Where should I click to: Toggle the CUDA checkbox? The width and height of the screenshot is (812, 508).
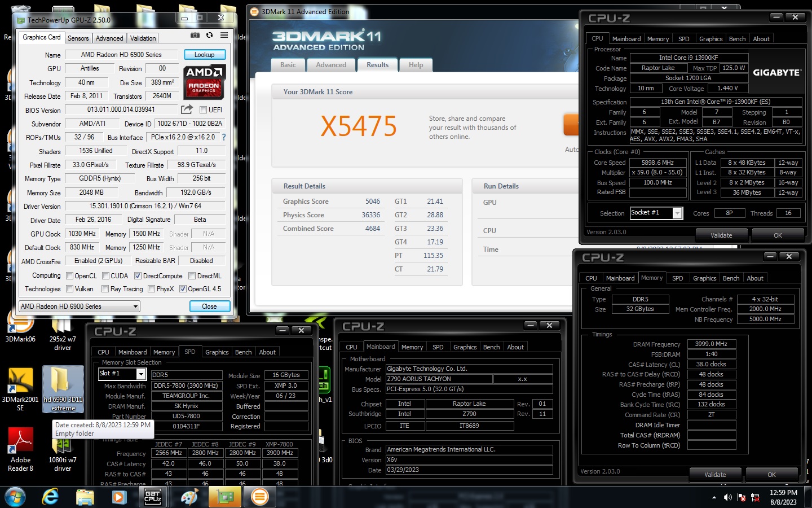[105, 276]
